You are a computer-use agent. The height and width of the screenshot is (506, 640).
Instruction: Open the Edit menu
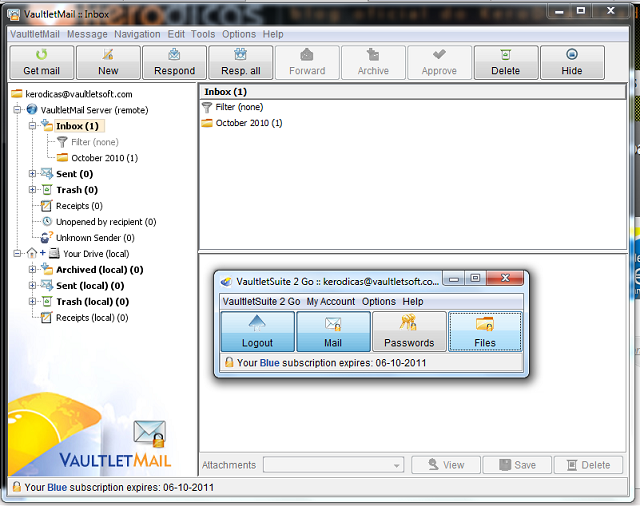pyautogui.click(x=176, y=34)
